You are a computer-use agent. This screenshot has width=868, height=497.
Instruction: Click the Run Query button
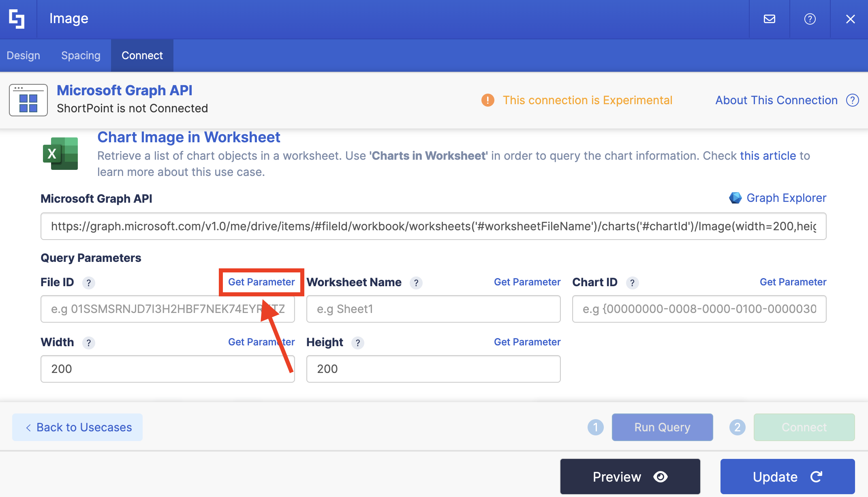(662, 427)
